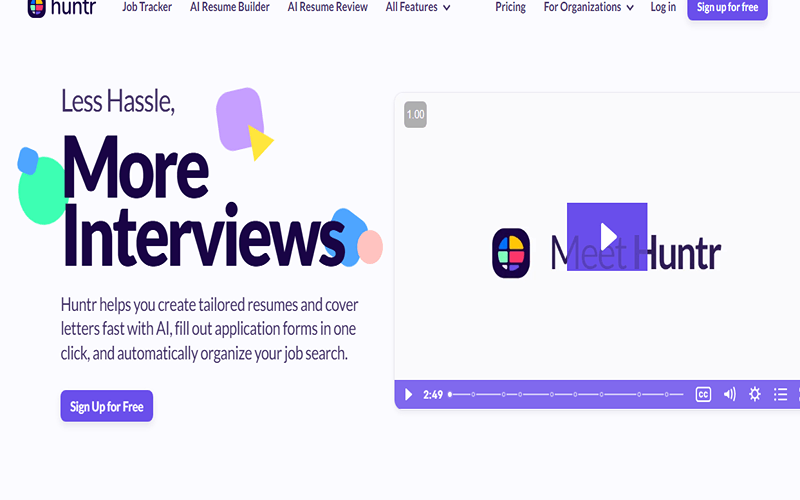The width and height of the screenshot is (800, 500).
Task: Open the video chapters list
Action: tap(780, 394)
